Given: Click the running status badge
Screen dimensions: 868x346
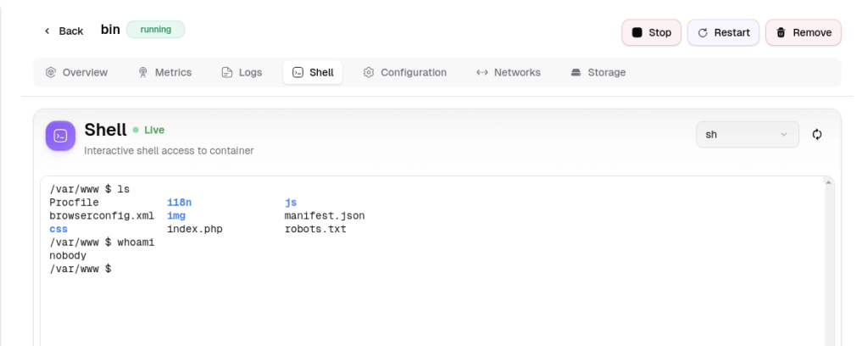Looking at the screenshot, I should 156,30.
